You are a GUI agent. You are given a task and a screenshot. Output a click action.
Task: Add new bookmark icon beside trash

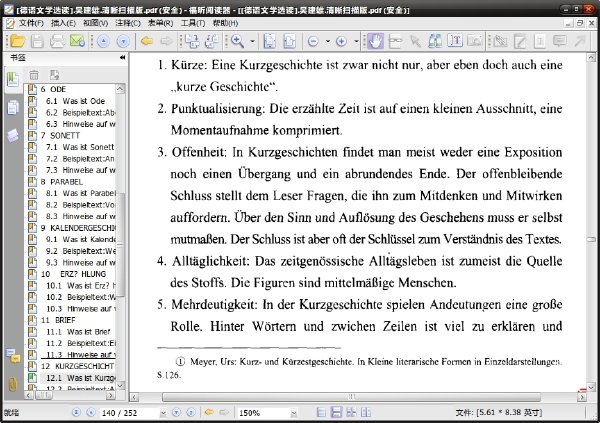tap(54, 75)
